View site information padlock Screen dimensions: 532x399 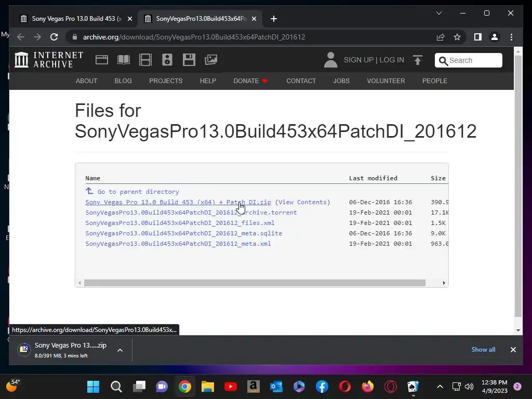pyautogui.click(x=75, y=37)
